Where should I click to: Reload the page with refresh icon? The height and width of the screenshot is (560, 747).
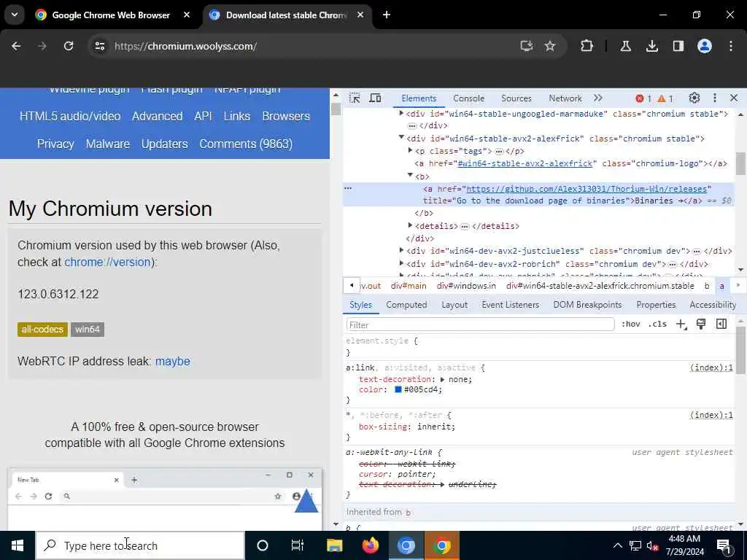click(69, 46)
